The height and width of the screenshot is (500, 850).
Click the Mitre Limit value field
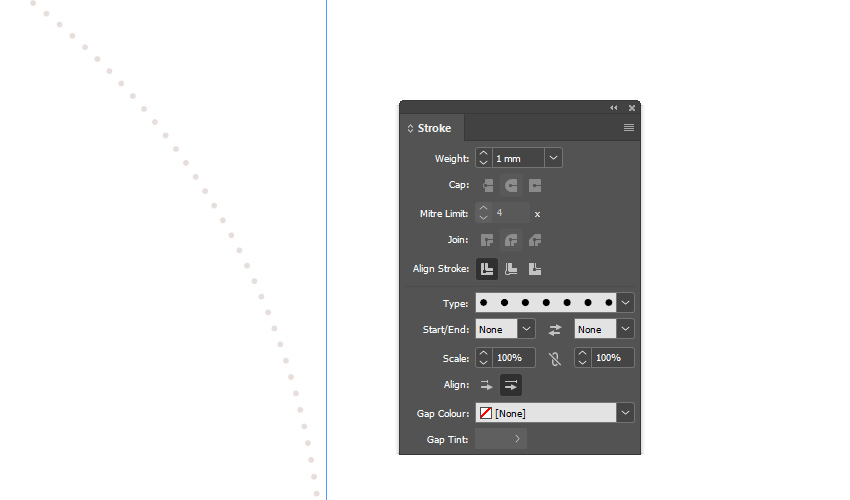(x=510, y=213)
